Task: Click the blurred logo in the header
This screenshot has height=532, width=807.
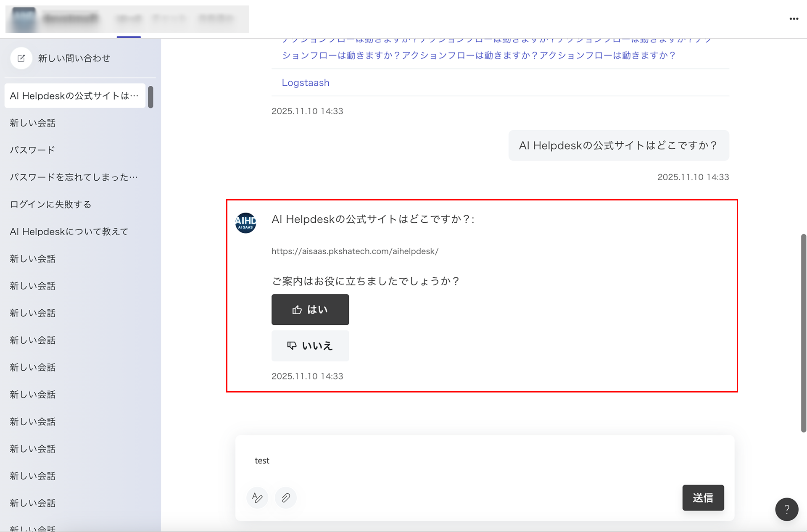Action: pyautogui.click(x=24, y=19)
